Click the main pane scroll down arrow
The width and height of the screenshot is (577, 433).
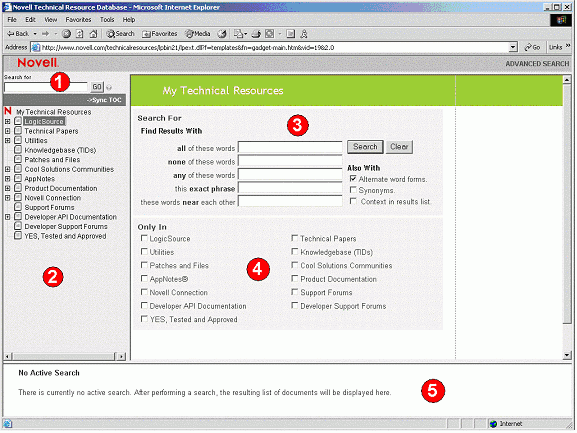[x=567, y=355]
